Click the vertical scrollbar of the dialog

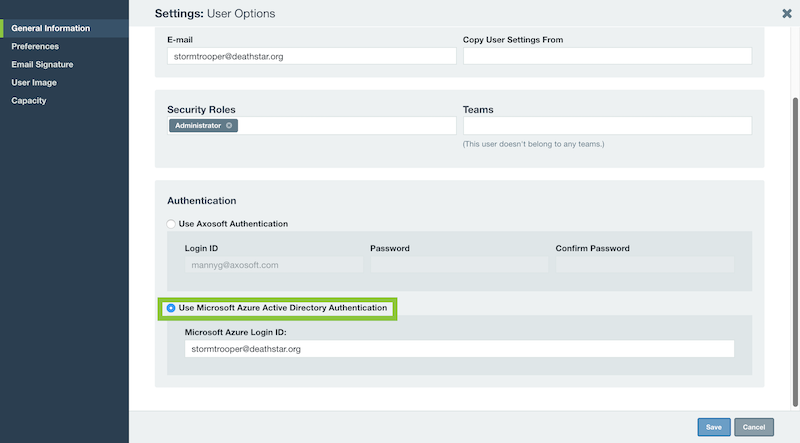pos(795,253)
